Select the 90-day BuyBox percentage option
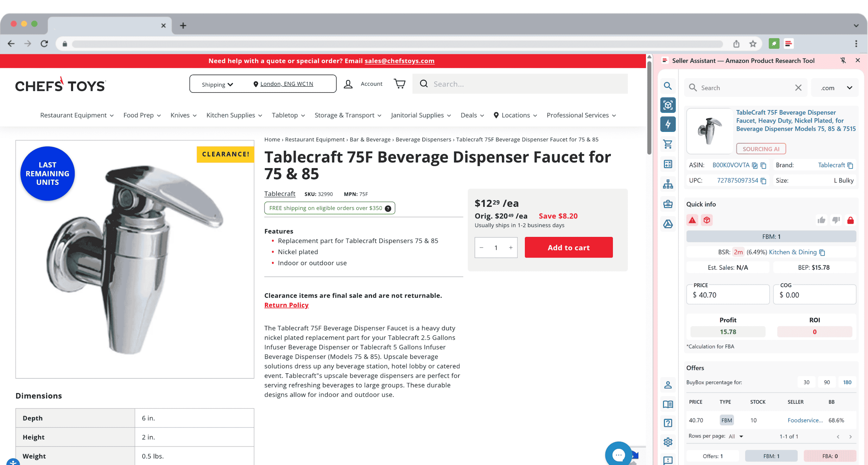This screenshot has width=868, height=465. 827,382
